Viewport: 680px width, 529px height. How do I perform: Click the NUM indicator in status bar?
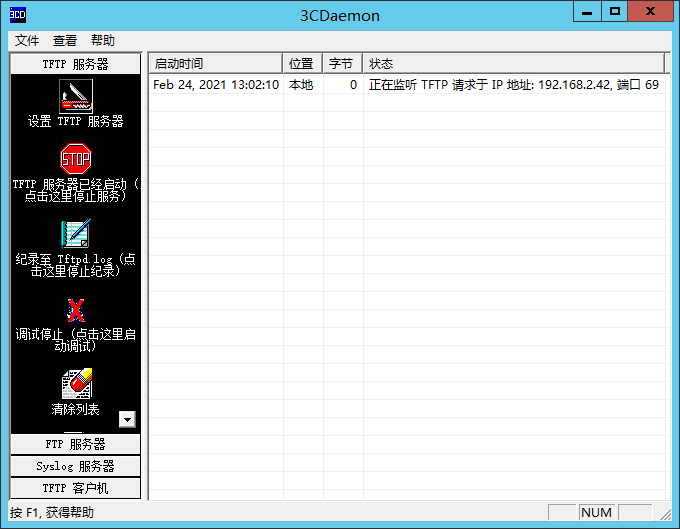pos(596,513)
